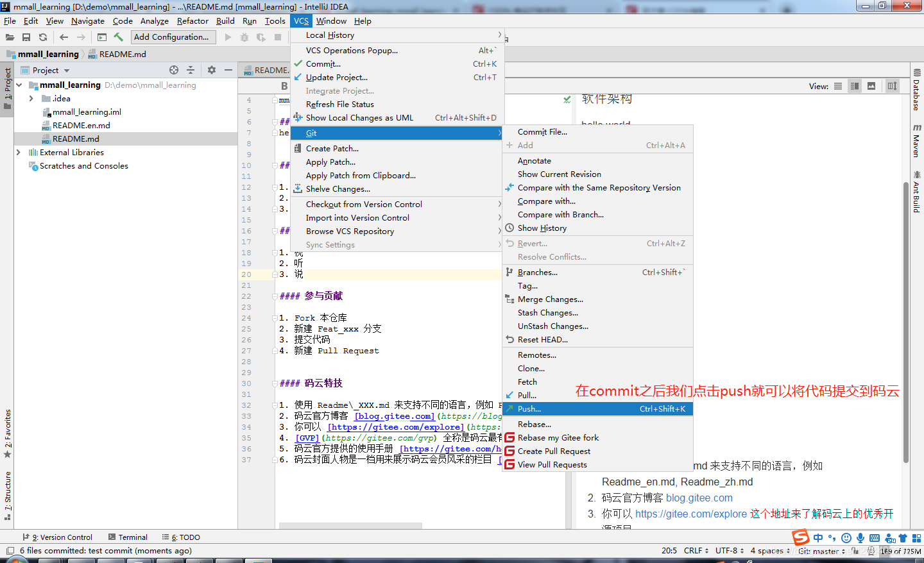Screen dimensions: 924x563
Task: Click the Collapse All icon in Project panel
Action: pyautogui.click(x=191, y=70)
